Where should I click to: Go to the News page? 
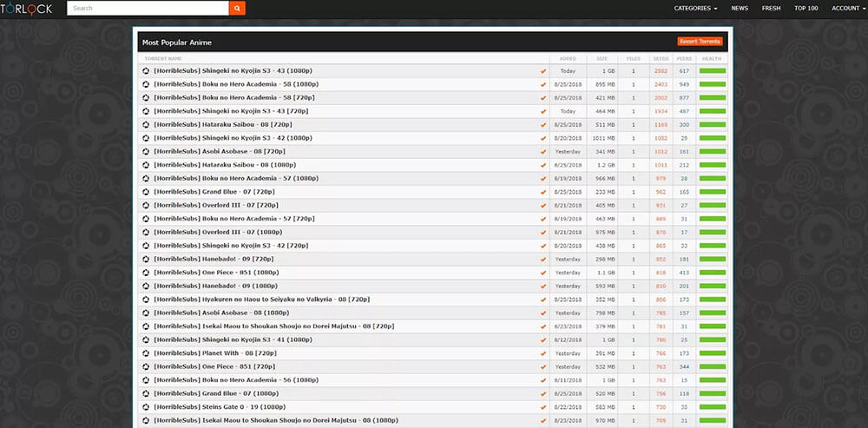click(740, 9)
